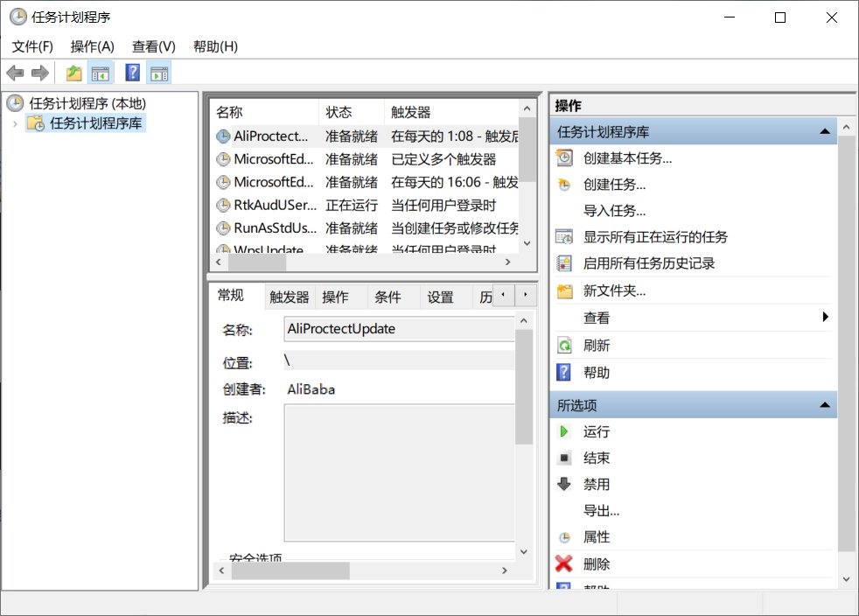
Task: Switch to the 触发器 tab
Action: click(289, 296)
